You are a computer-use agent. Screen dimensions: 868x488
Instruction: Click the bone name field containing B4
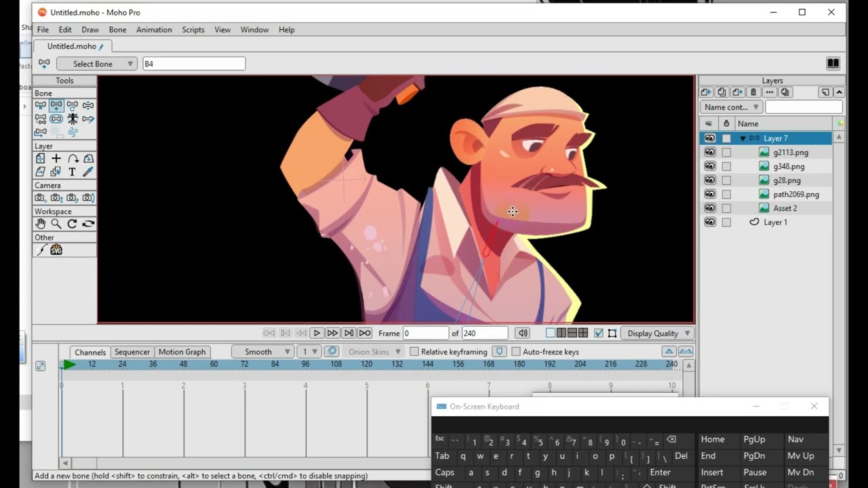pos(194,64)
